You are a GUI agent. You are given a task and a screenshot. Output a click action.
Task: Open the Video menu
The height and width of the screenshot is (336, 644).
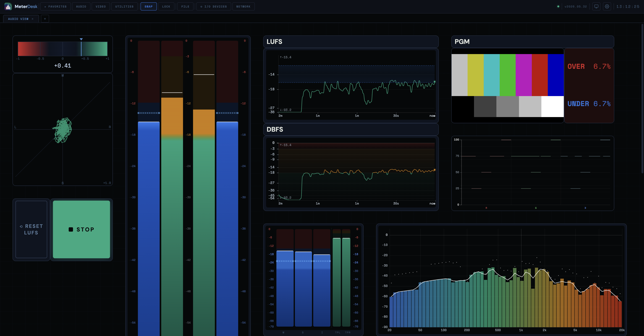[101, 6]
